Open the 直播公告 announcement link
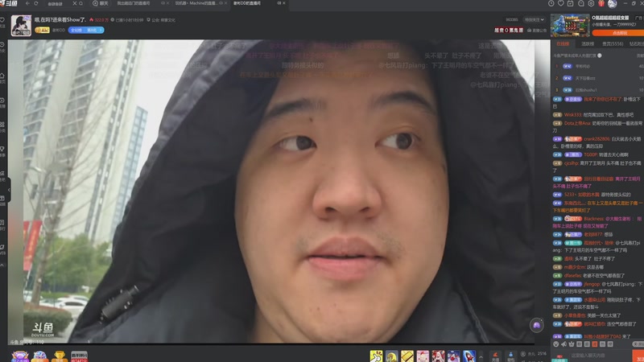 pos(537,31)
